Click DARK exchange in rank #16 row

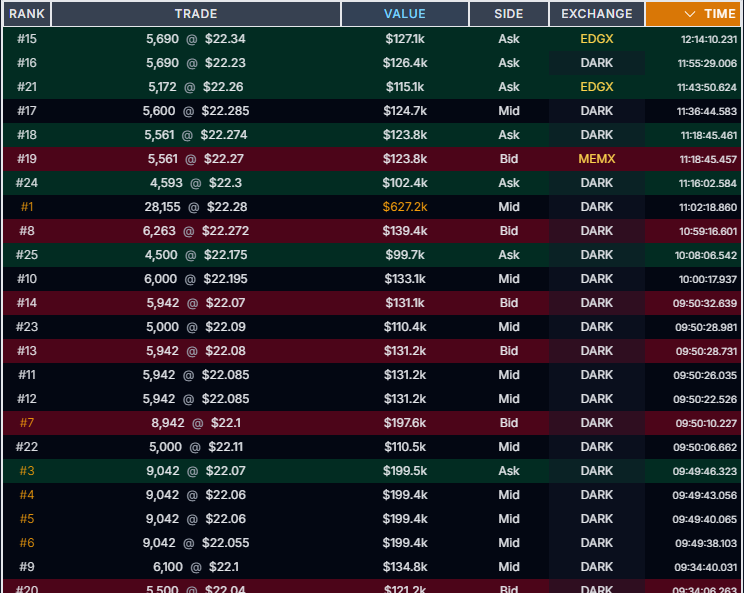click(x=596, y=63)
